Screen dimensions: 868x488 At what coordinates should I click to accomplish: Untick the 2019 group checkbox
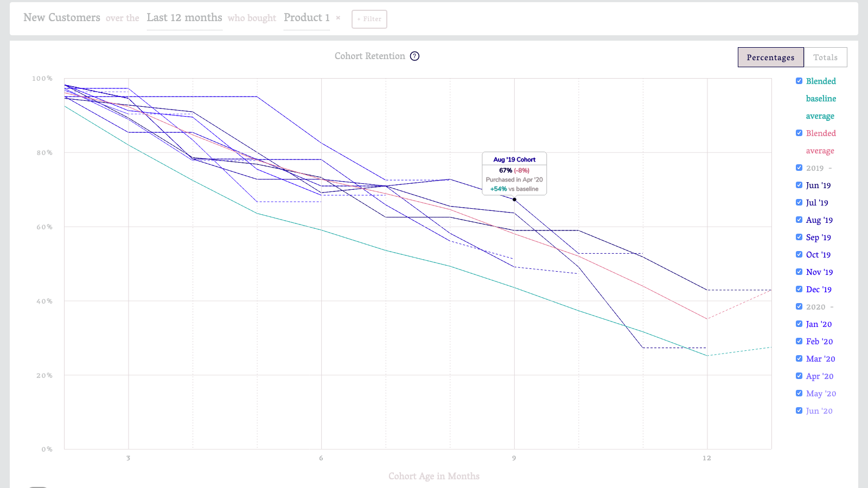tap(799, 168)
